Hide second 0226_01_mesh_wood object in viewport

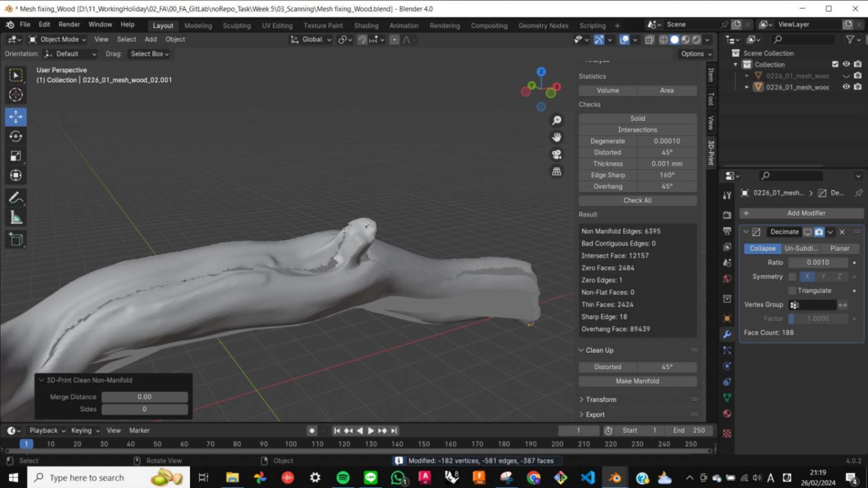click(x=846, y=87)
